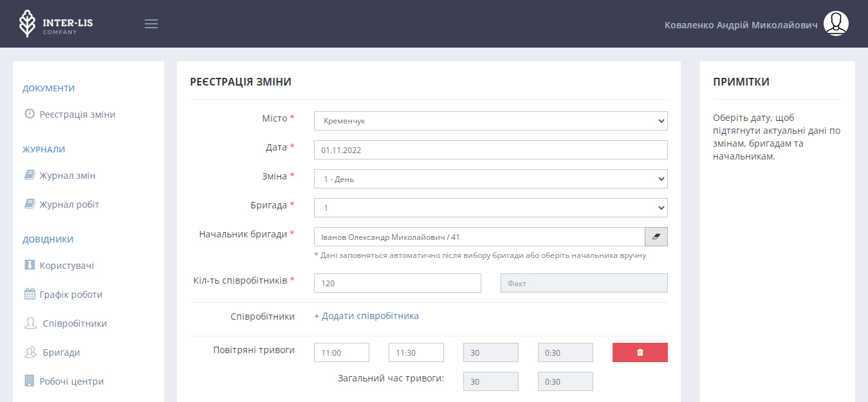Go to Журнал робіт in the sidebar

tap(69, 205)
